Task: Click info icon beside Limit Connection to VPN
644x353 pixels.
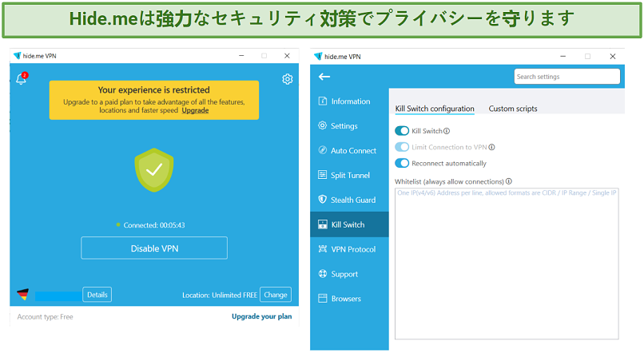Action: 491,147
